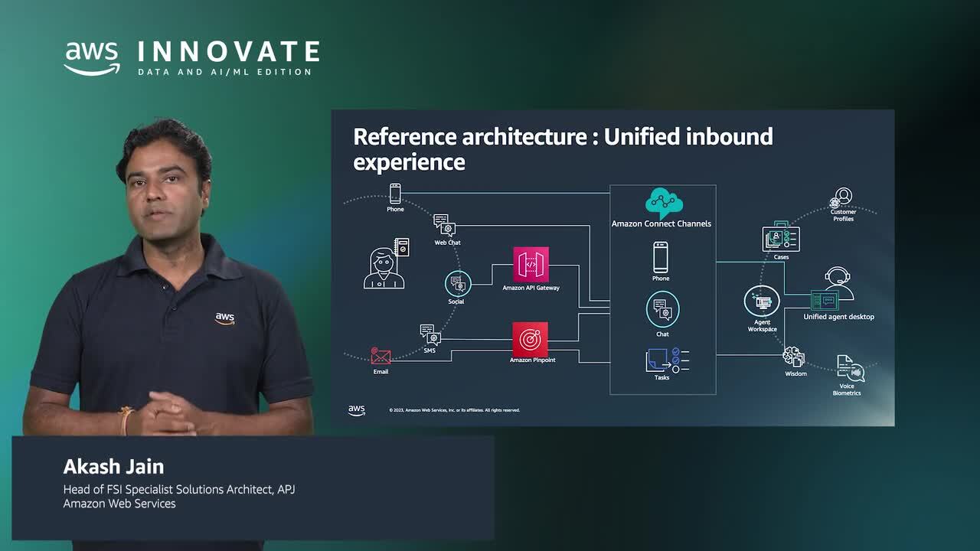The width and height of the screenshot is (980, 551).
Task: Click the 'Email' label
Action: 381,372
